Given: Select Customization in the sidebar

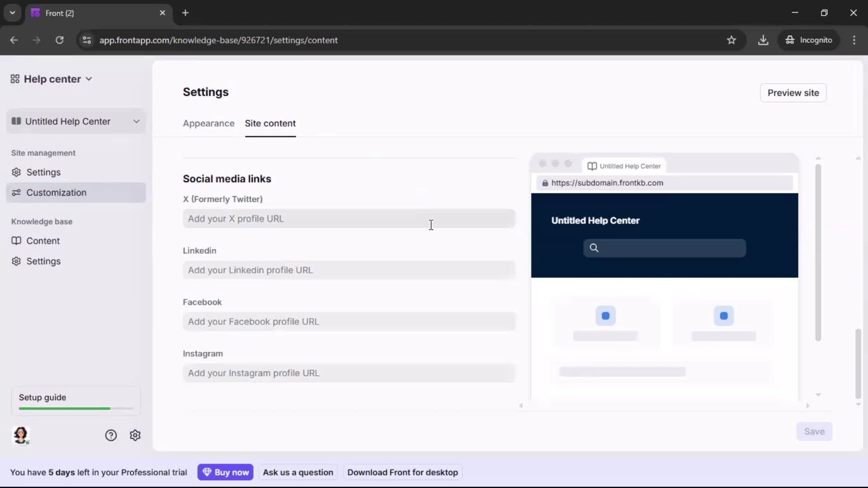Looking at the screenshot, I should 56,192.
